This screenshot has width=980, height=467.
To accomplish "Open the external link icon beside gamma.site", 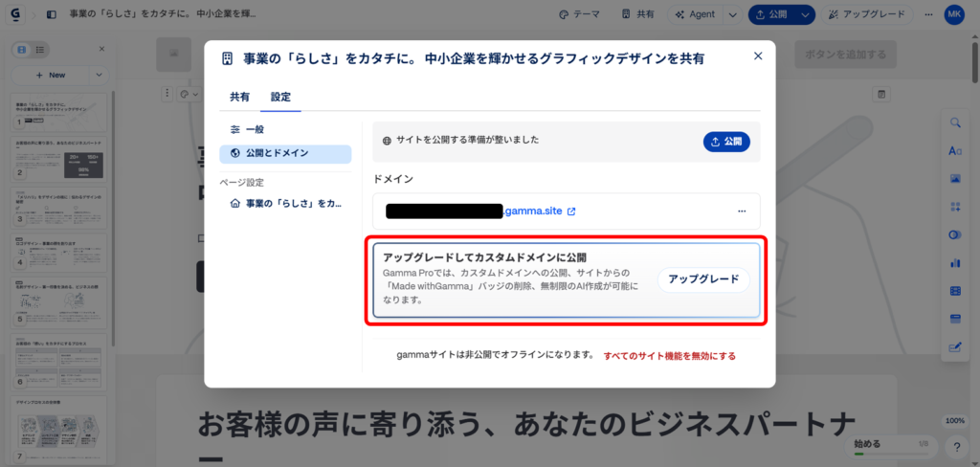I will [x=571, y=211].
